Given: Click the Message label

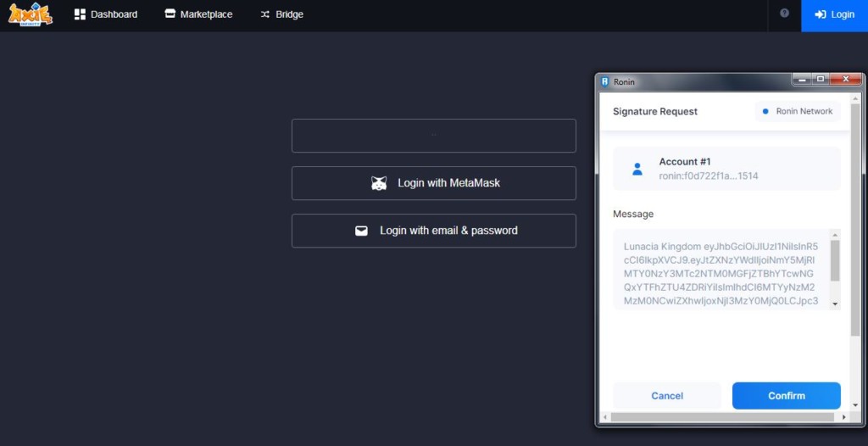Looking at the screenshot, I should tap(632, 214).
